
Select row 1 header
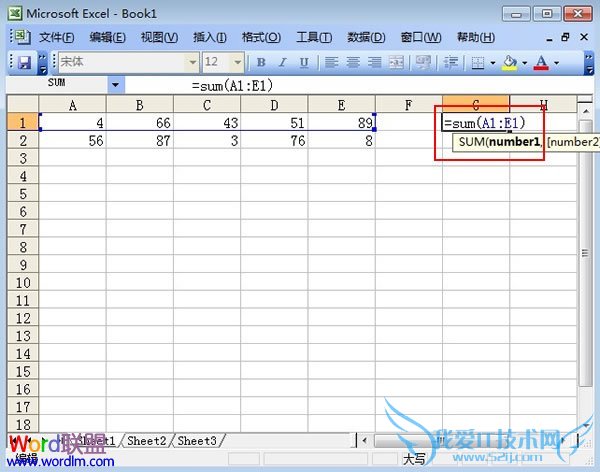(x=23, y=122)
